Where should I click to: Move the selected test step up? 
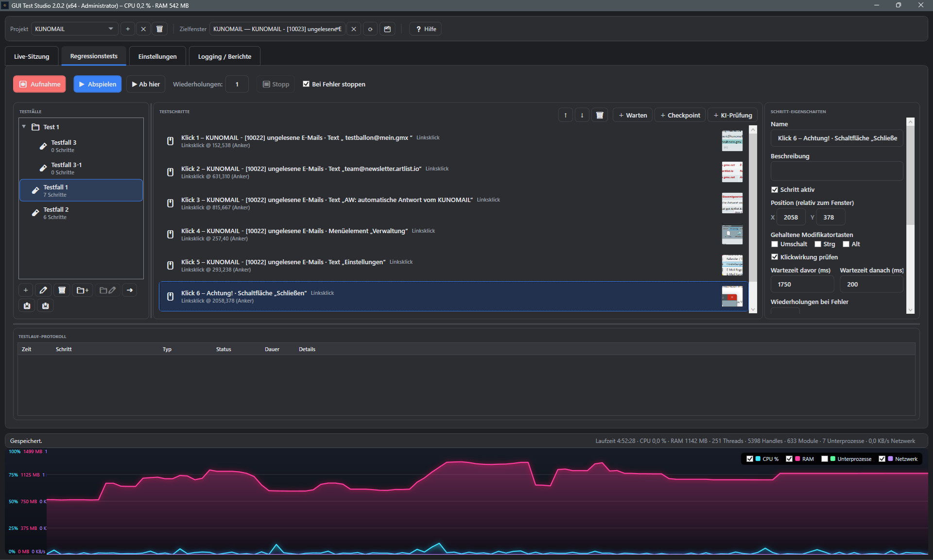pos(566,115)
